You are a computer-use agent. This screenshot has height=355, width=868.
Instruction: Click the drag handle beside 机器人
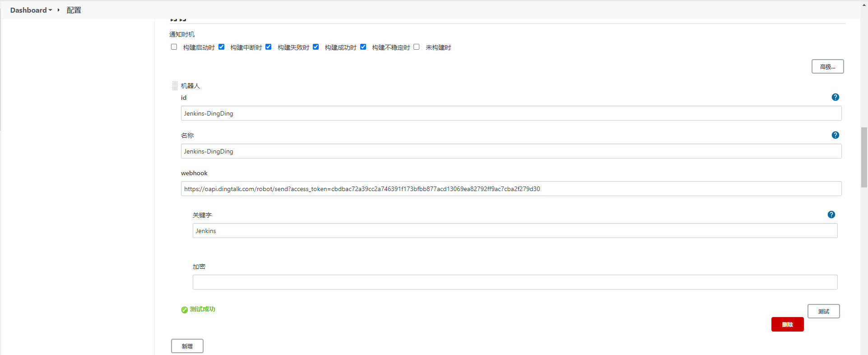click(175, 86)
